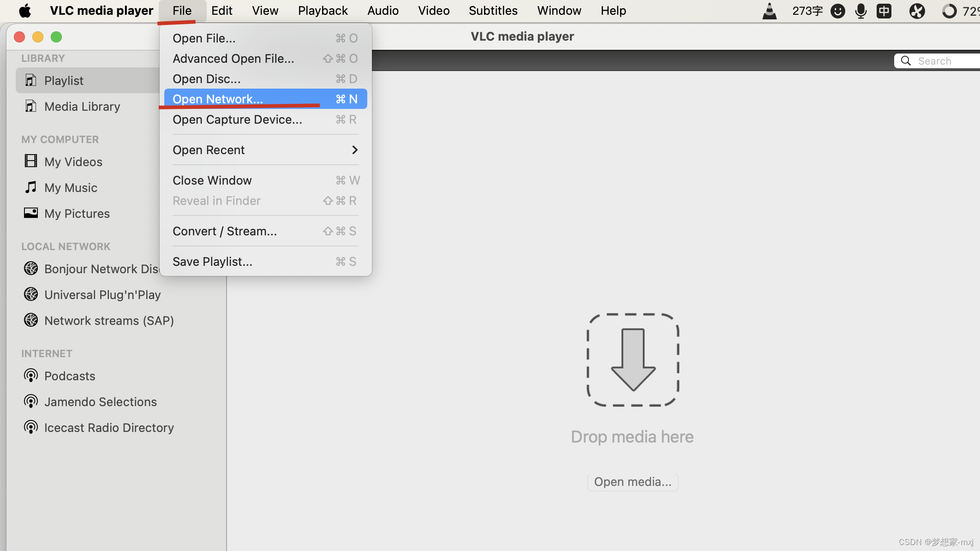Click the Universal Plug'n'Play globe icon
This screenshot has height=551, width=980.
pyautogui.click(x=31, y=294)
